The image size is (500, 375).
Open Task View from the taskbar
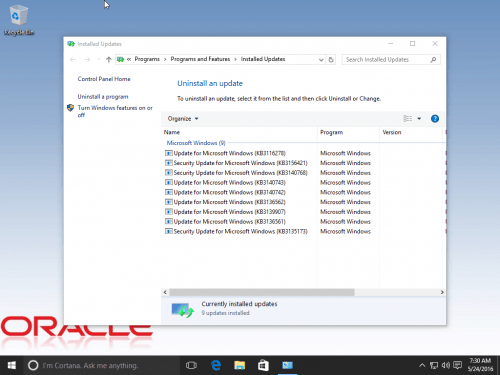coord(191,365)
